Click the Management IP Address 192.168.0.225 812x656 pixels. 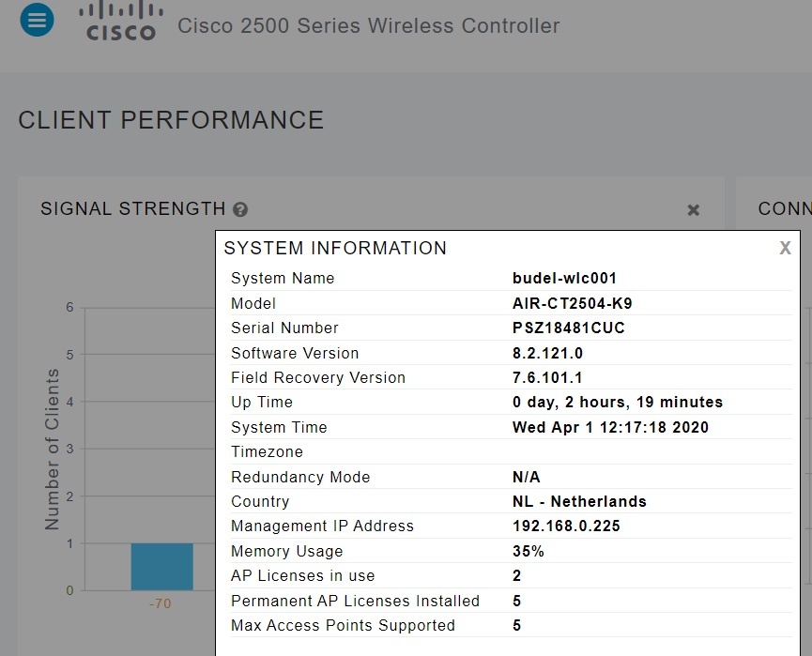pyautogui.click(x=566, y=526)
